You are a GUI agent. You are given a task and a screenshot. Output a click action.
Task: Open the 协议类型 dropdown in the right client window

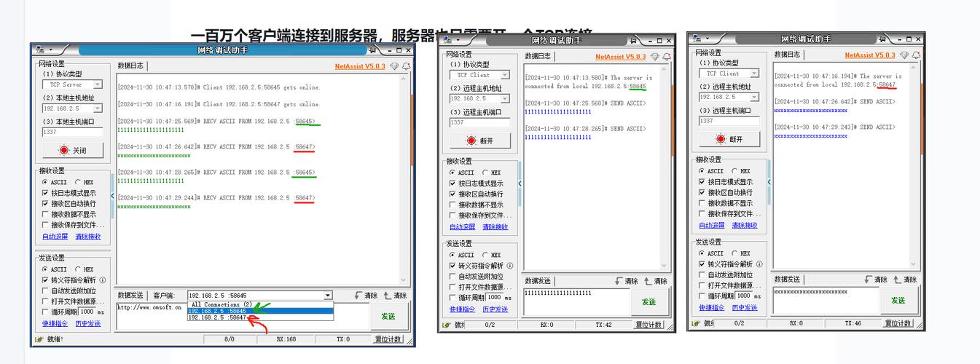(x=754, y=74)
